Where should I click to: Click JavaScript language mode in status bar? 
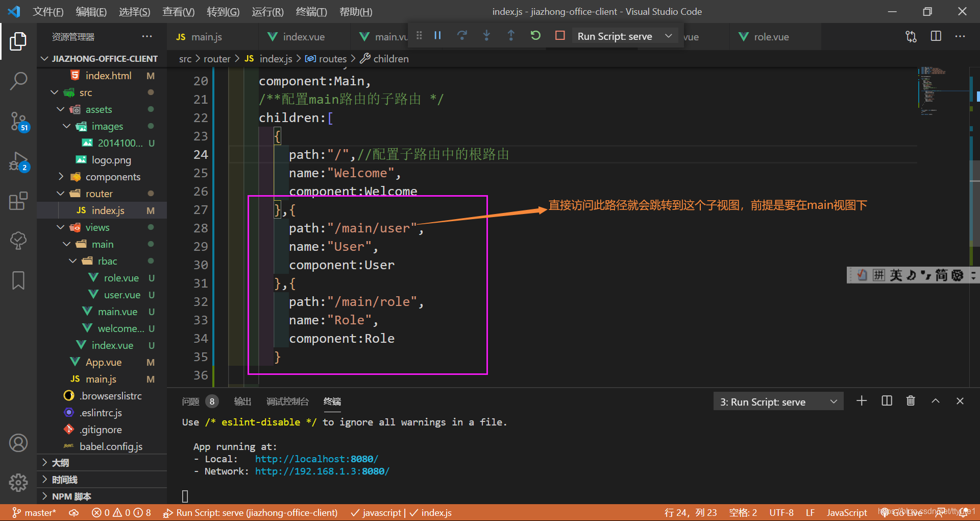click(847, 512)
